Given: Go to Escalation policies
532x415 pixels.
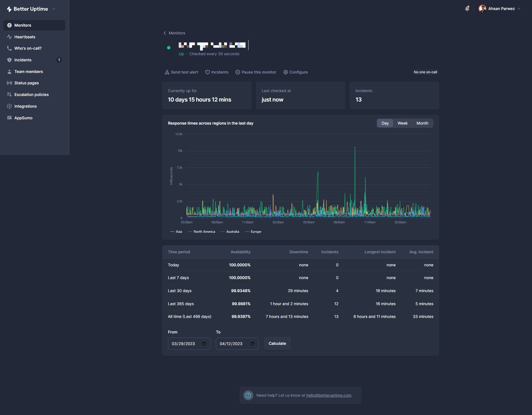Looking at the screenshot, I should click(x=31, y=94).
